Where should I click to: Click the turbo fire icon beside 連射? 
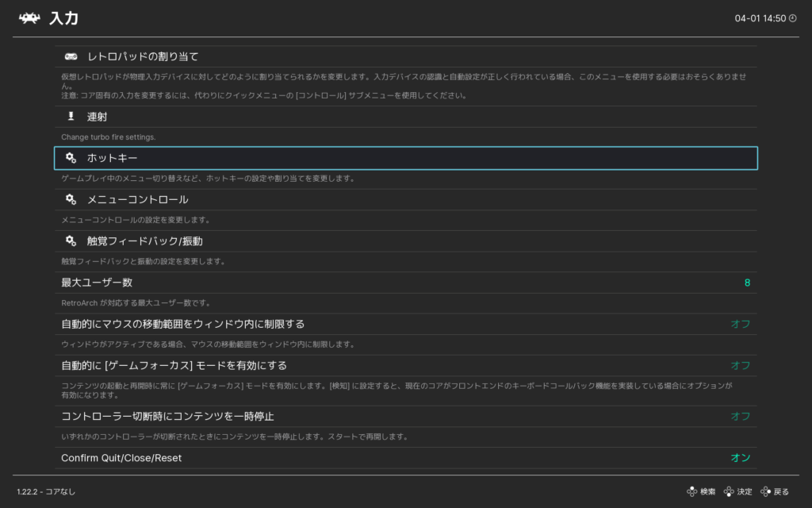pos(71,117)
